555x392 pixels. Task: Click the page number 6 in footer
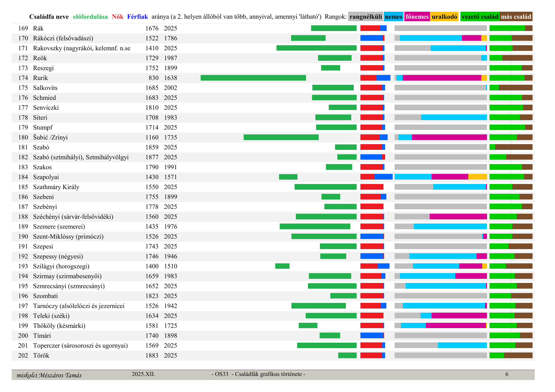[507, 374]
